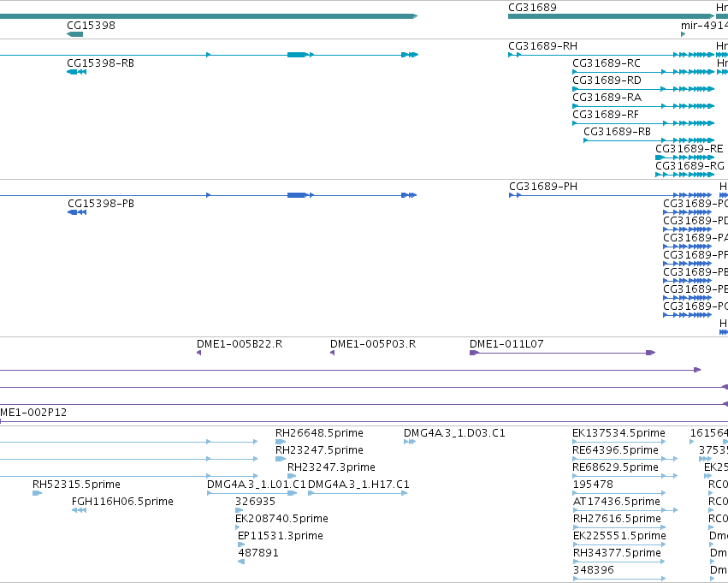Select the CG31689-PH protein label
The width and height of the screenshot is (728, 583).
pos(543,187)
